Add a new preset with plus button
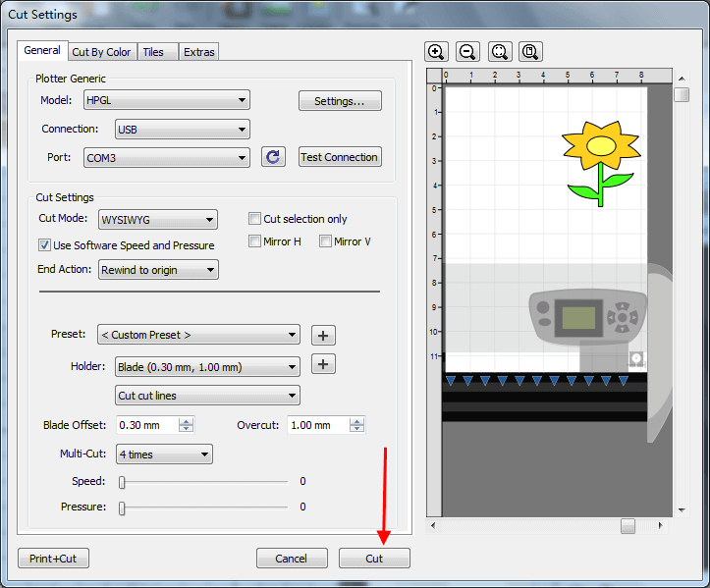The height and width of the screenshot is (588, 710). point(323,336)
